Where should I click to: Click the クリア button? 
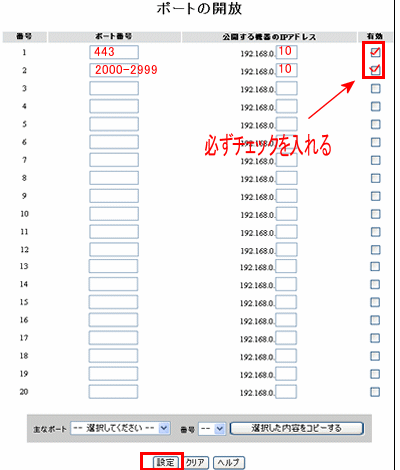[x=195, y=463]
